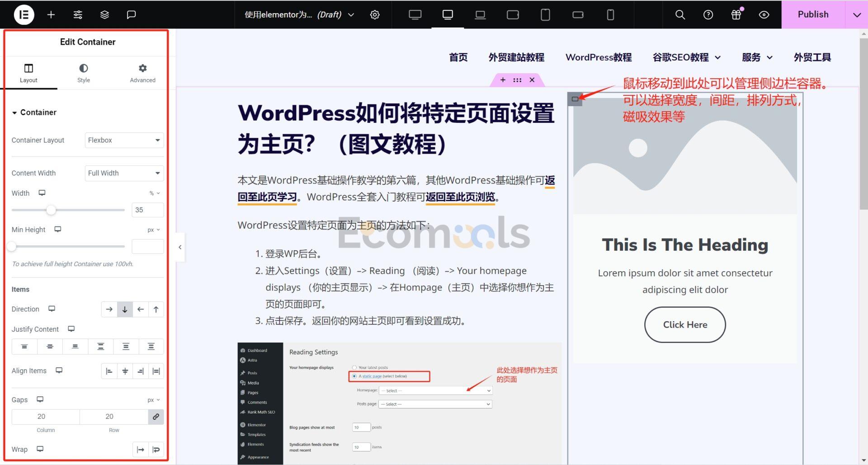Switch to the Advanced tab
The image size is (868, 465).
142,73
